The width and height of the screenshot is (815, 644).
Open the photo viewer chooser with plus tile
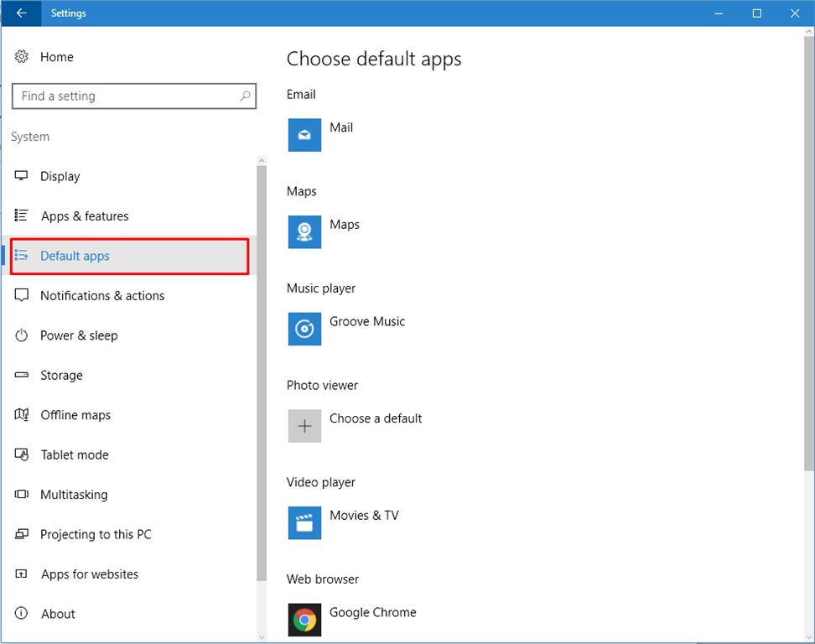click(x=304, y=426)
